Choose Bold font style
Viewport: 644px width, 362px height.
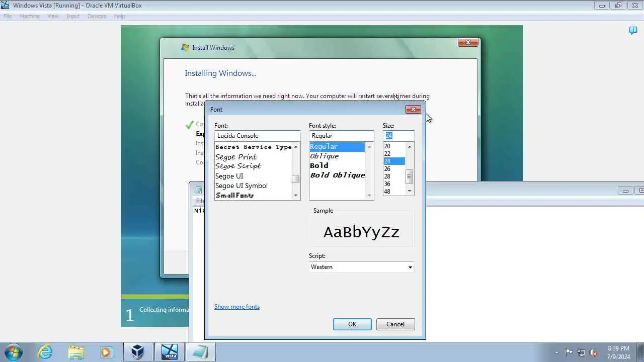[x=337, y=165]
